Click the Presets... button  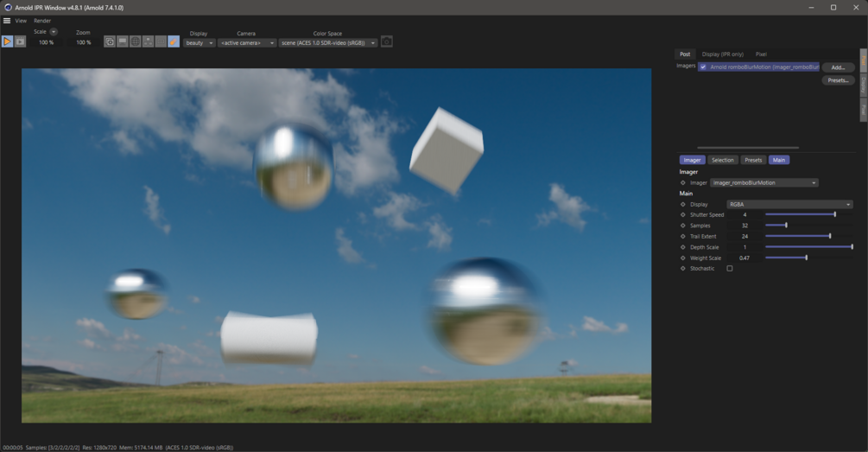click(x=838, y=80)
